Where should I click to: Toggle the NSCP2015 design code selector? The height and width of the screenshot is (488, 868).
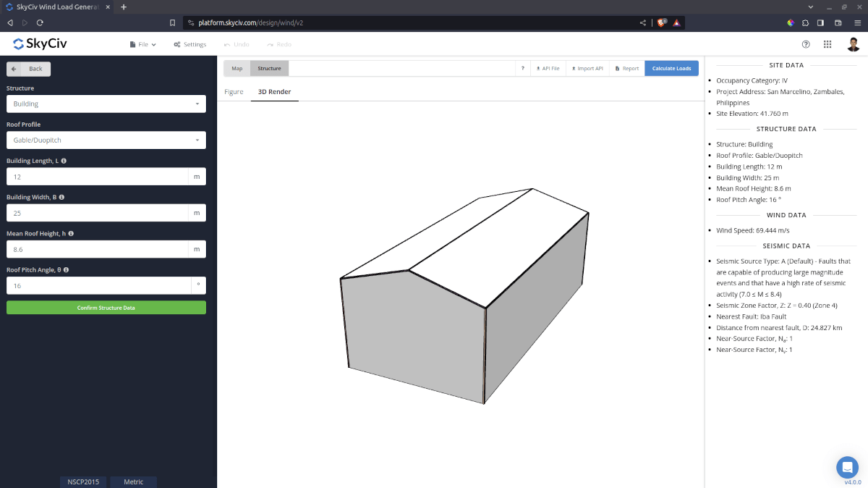pyautogui.click(x=82, y=481)
